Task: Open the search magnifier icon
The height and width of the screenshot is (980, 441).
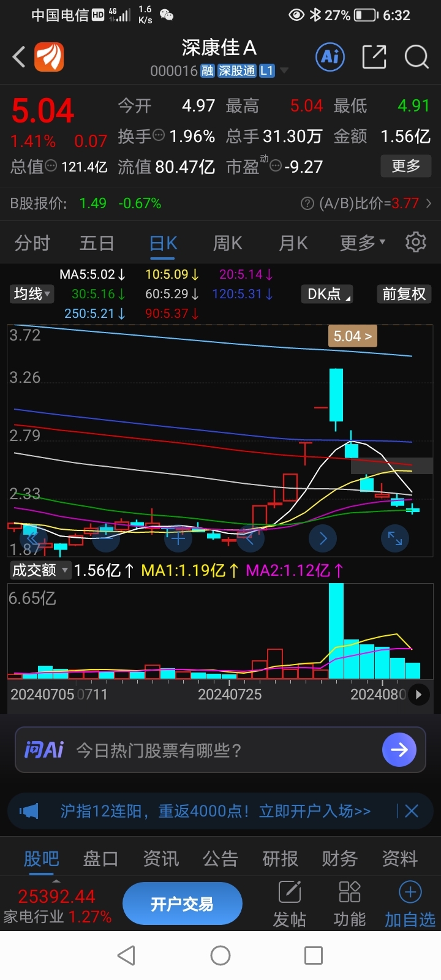Action: (x=417, y=57)
